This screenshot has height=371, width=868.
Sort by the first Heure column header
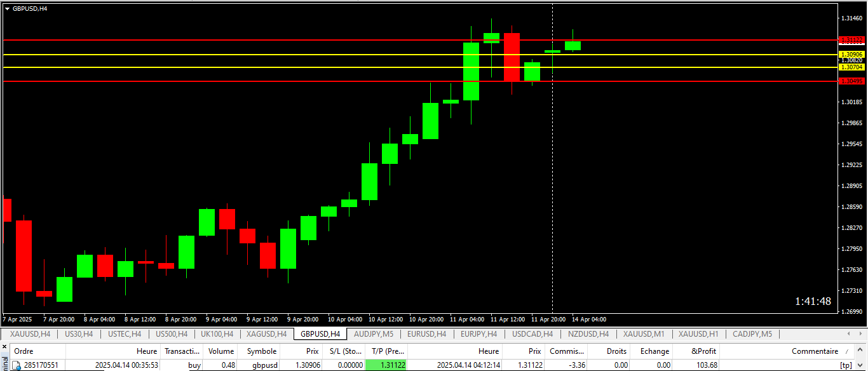point(112,351)
